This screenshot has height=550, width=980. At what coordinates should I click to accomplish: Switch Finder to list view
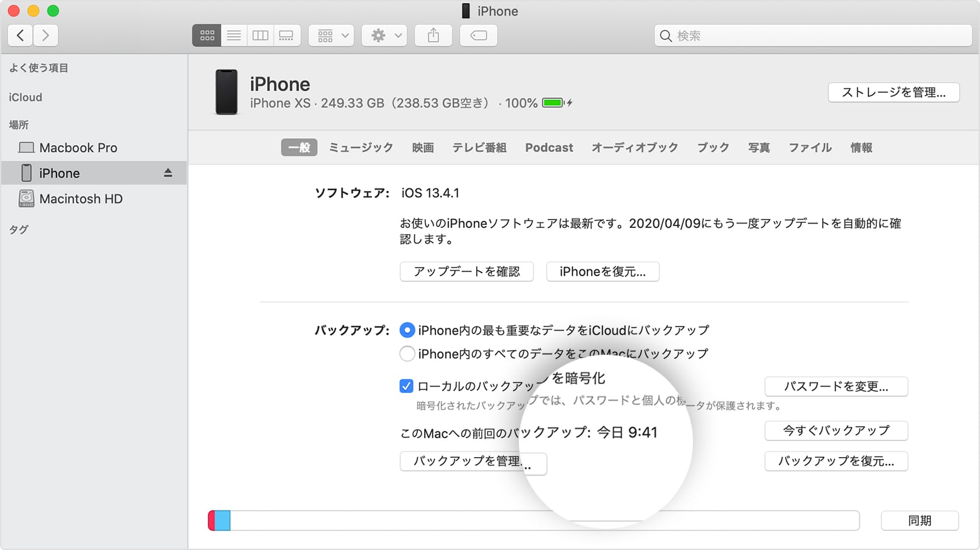tap(234, 36)
